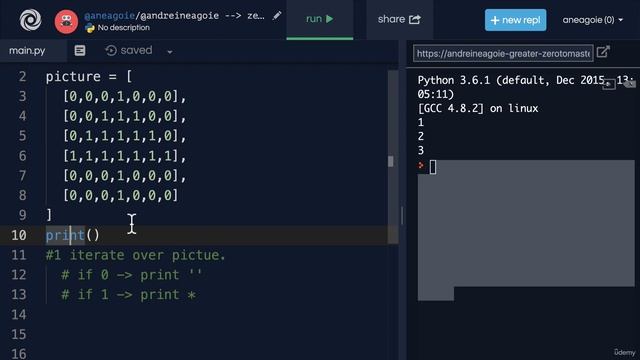Open the share button

tap(399, 19)
